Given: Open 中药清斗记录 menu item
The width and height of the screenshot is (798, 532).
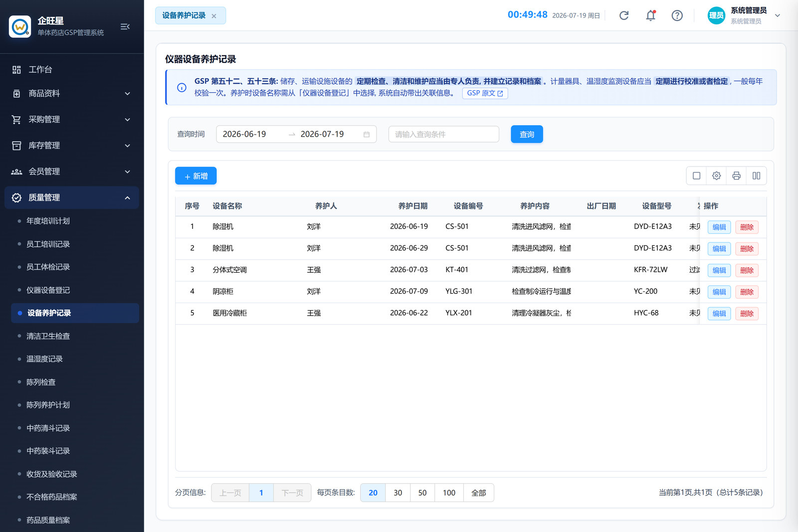Looking at the screenshot, I should 75,428.
